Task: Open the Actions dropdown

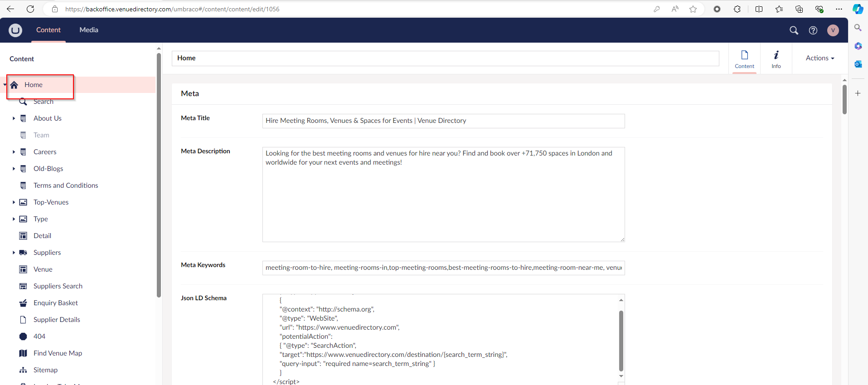Action: click(820, 58)
